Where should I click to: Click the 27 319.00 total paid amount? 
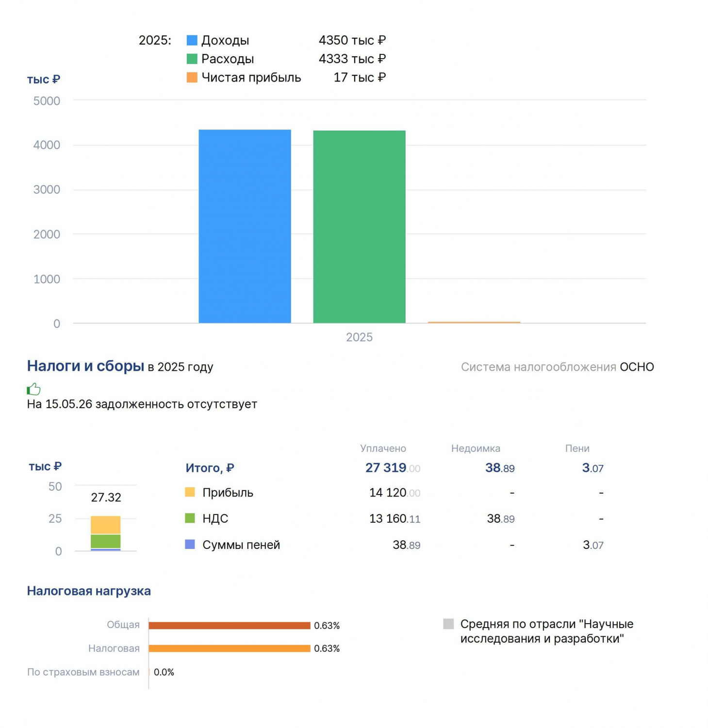pyautogui.click(x=393, y=468)
